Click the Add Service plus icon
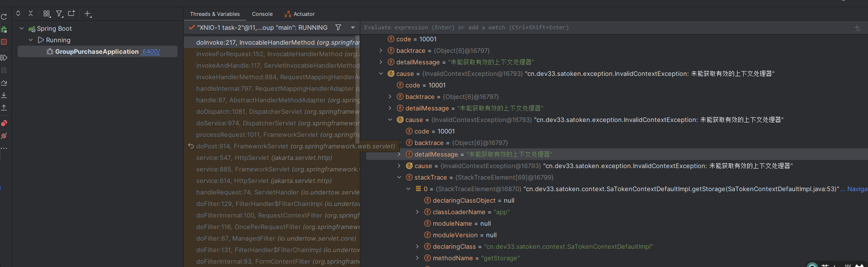Image resolution: width=868 pixels, height=267 pixels. coord(88,14)
